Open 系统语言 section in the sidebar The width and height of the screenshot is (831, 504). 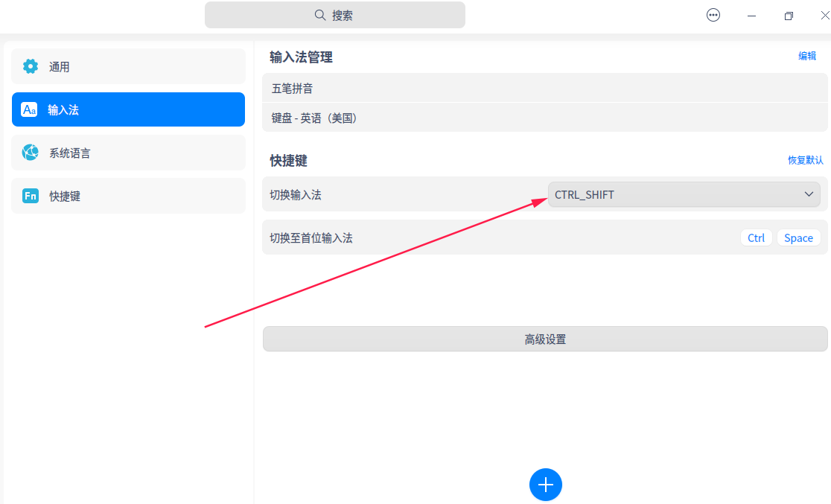(x=128, y=153)
